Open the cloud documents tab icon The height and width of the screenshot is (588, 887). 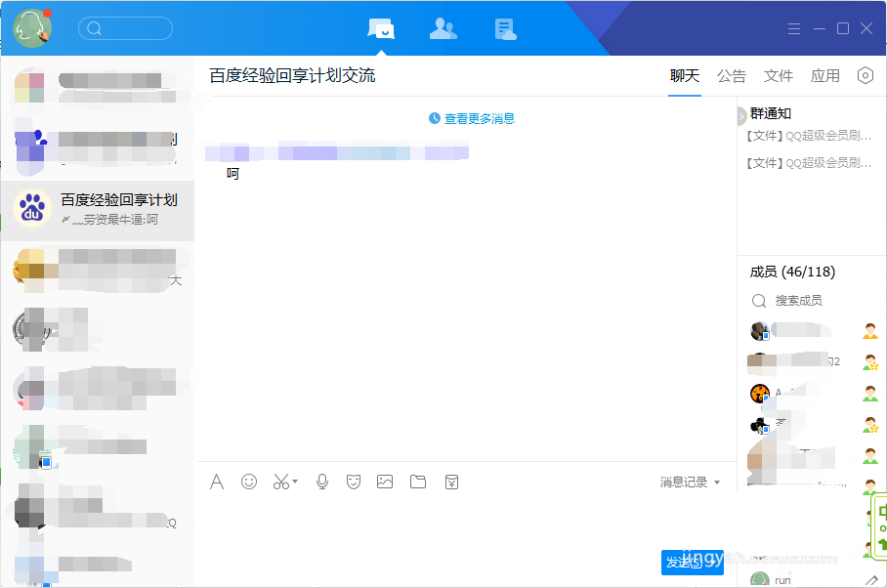505,29
